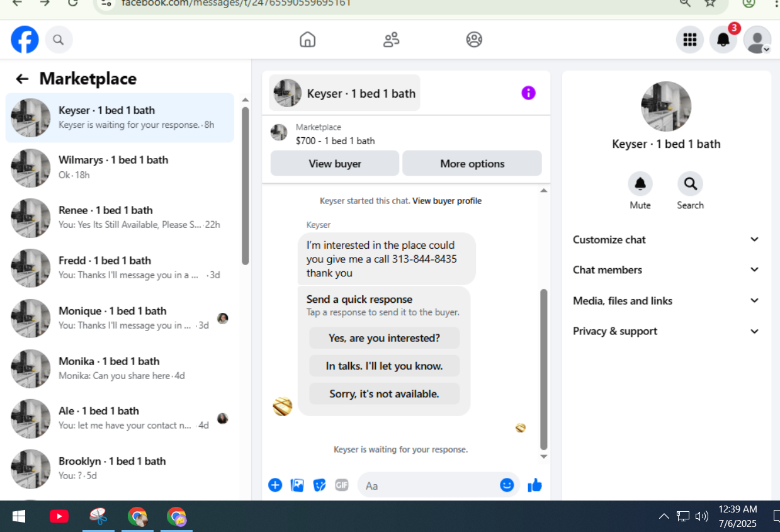Open the Menu grid icon
The height and width of the screenshot is (532, 780).
tap(690, 40)
